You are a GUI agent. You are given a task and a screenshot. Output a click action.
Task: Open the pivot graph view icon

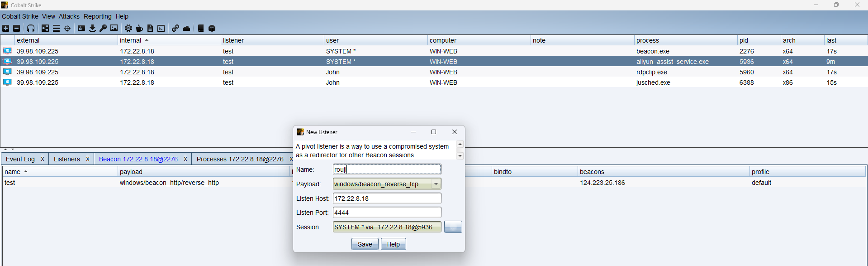tap(45, 28)
